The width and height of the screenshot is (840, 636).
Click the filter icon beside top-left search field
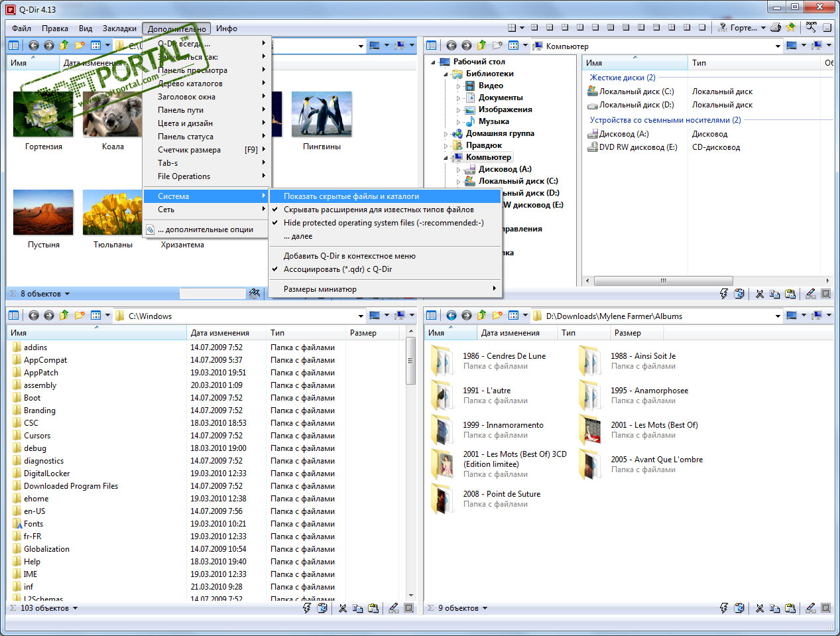point(255,293)
